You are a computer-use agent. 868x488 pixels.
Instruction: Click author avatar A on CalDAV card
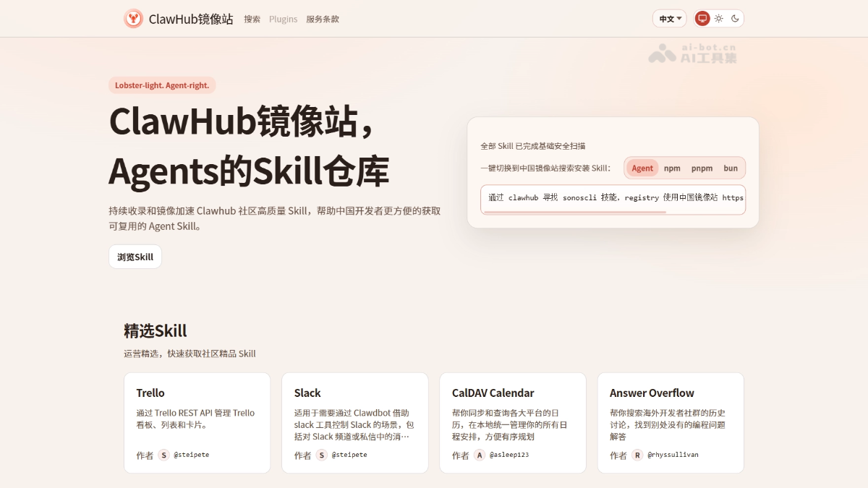(480, 455)
